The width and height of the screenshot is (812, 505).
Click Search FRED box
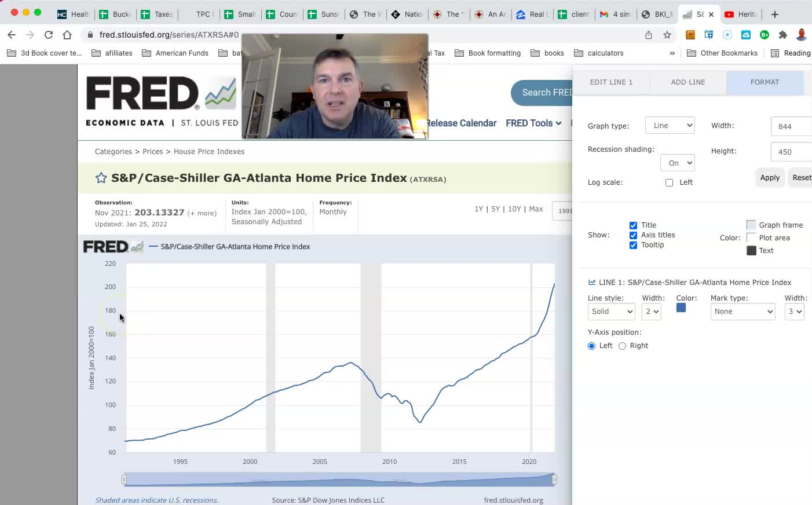[x=542, y=93]
